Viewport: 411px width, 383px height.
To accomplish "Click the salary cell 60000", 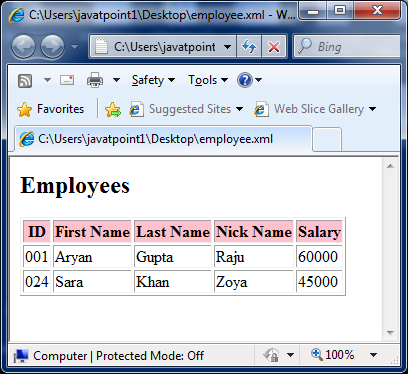I will click(x=319, y=257).
